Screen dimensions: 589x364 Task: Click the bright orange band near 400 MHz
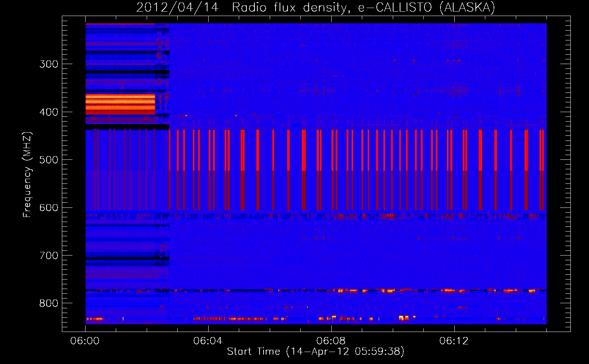120,104
